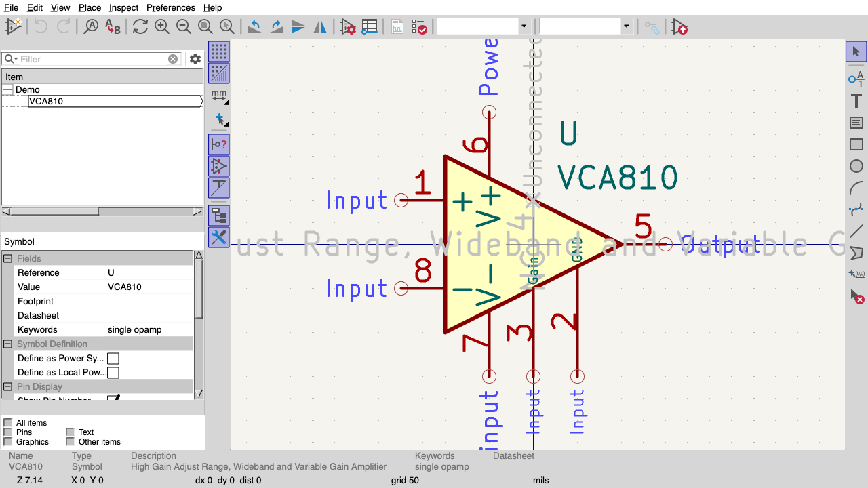This screenshot has height=488, width=868.
Task: Activate the interactive Delete tool
Action: pos(856,296)
